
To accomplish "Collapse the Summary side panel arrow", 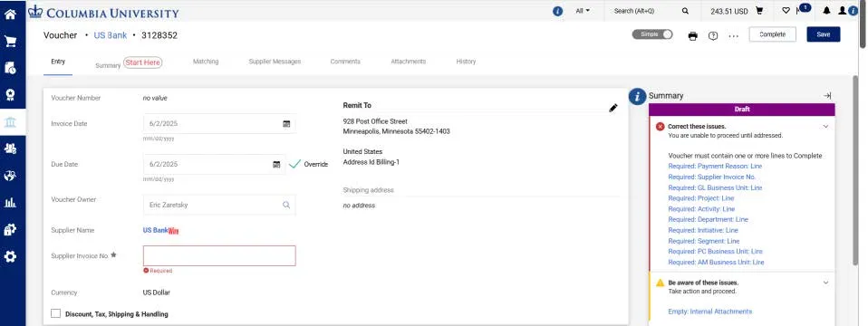I will click(x=827, y=96).
